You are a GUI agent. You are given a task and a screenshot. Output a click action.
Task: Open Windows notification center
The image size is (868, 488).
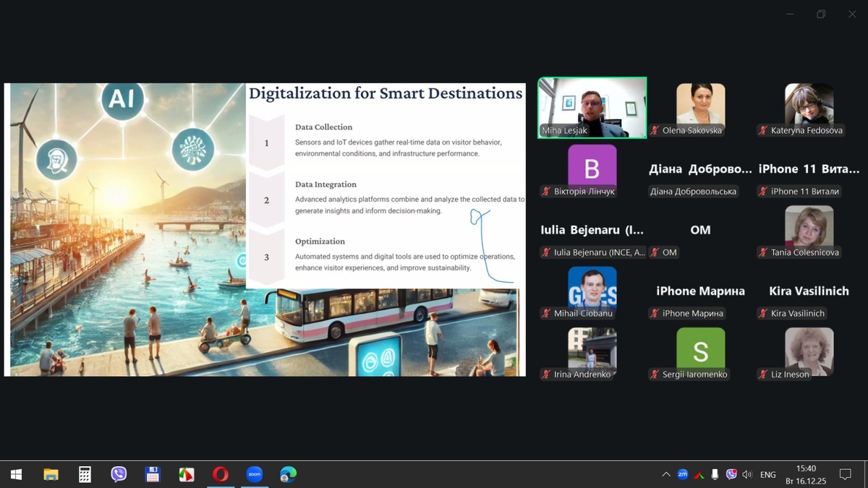coord(845,474)
